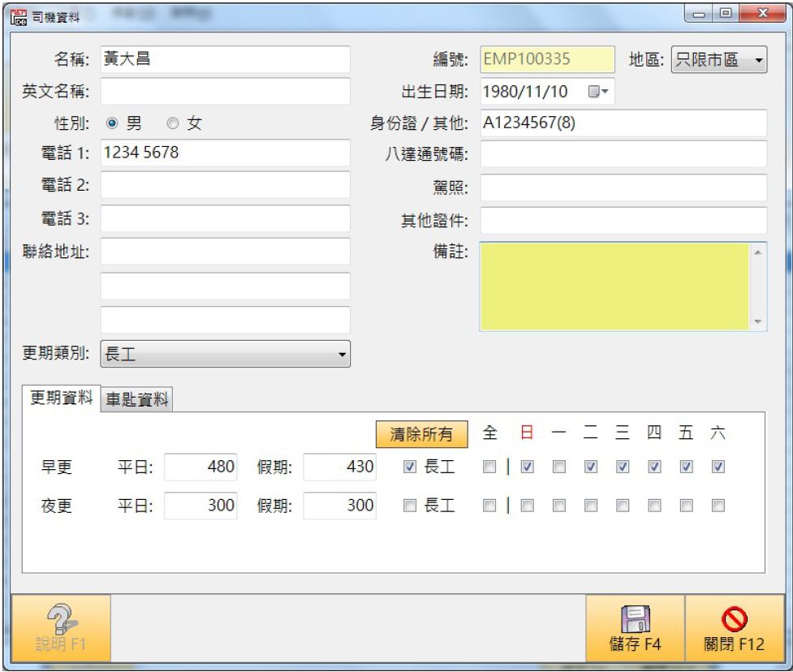Click the yellow 備註 remarks text area
793x672 pixels.
[x=614, y=286]
